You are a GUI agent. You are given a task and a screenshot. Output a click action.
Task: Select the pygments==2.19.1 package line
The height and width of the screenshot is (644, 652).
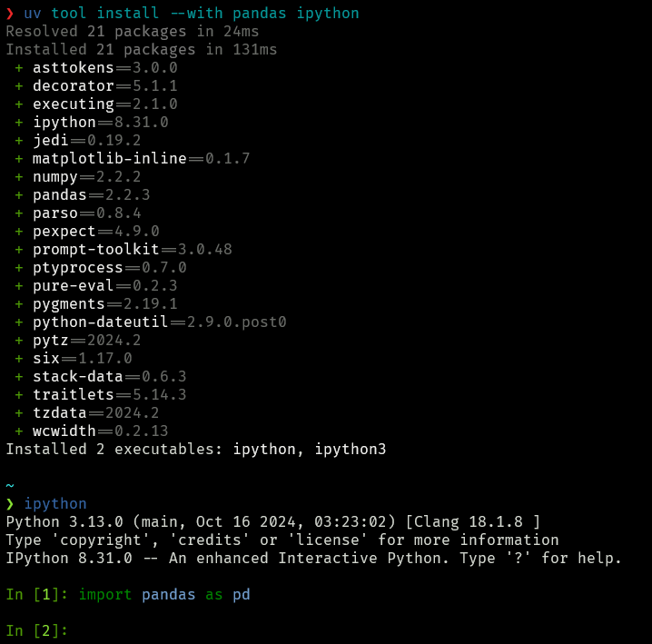point(96,304)
